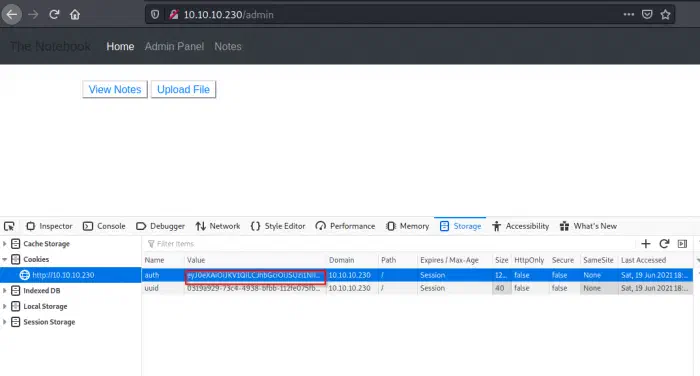Reload the page with the refresh icon
700x376 pixels.
click(x=54, y=15)
